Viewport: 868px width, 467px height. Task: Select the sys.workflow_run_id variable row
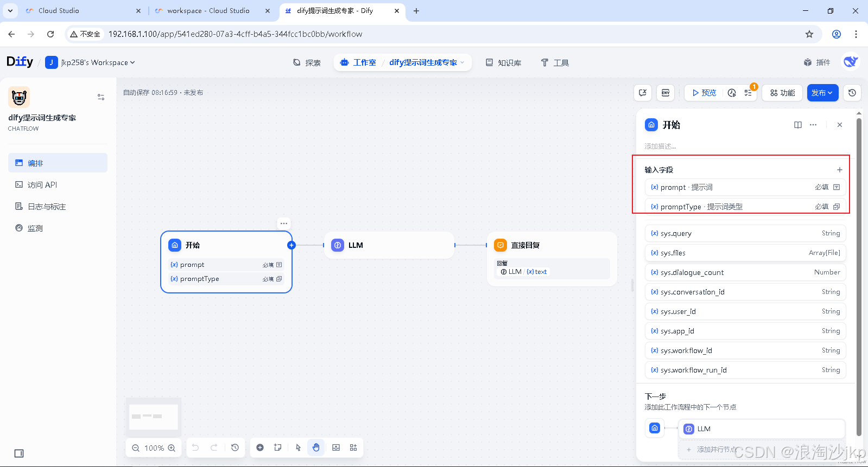point(745,370)
